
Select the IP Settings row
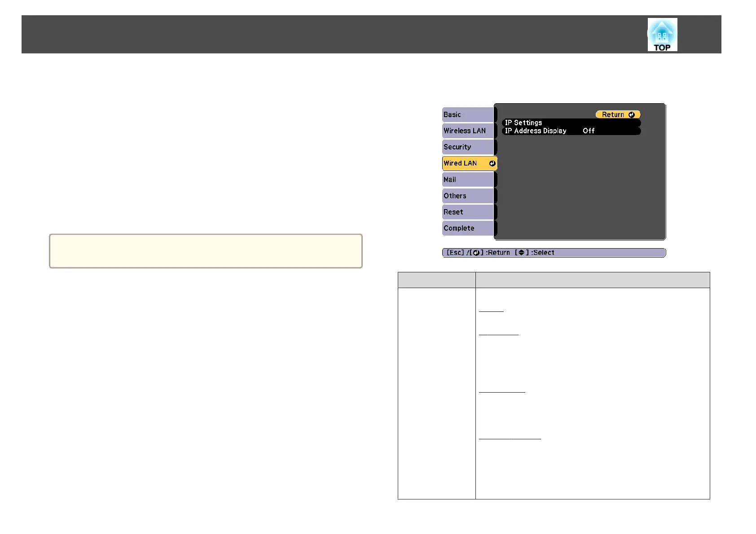pos(571,123)
